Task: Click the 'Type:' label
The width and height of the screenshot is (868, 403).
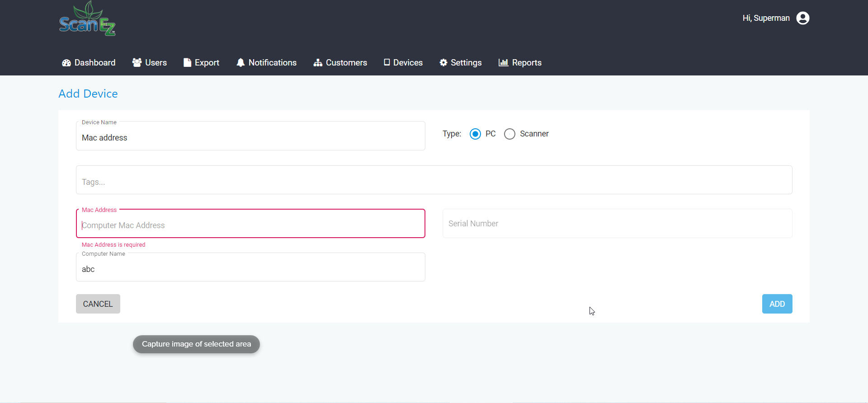Action: click(452, 134)
